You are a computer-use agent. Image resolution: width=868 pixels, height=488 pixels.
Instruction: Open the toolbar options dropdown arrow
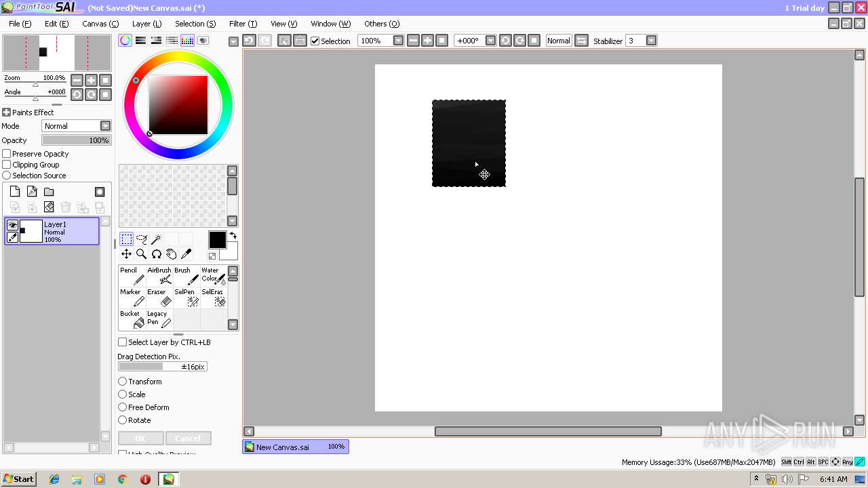pyautogui.click(x=233, y=41)
